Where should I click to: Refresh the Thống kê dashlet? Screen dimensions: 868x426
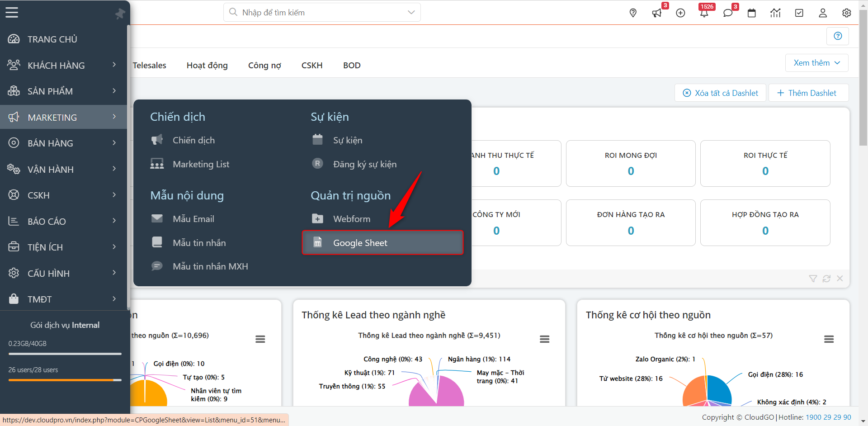826,279
